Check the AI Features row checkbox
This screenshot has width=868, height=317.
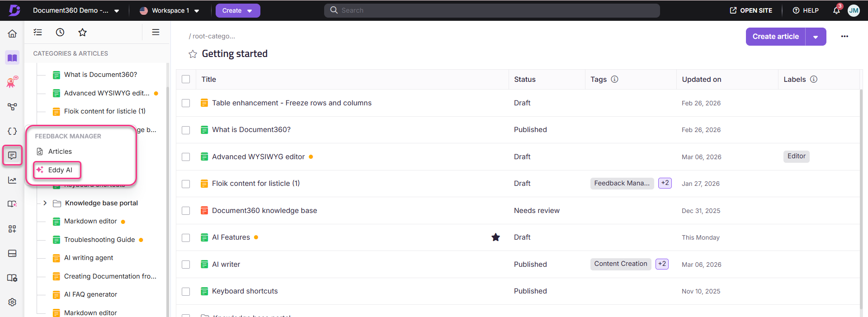pyautogui.click(x=186, y=237)
